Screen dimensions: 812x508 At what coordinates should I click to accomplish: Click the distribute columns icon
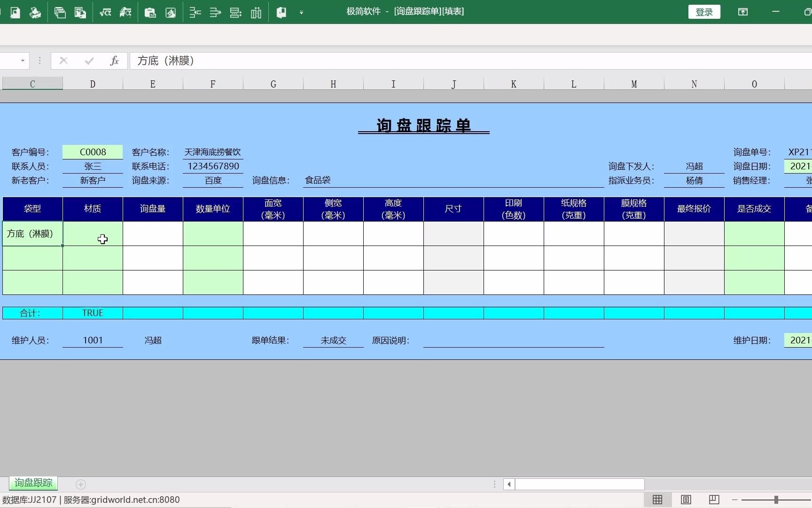pyautogui.click(x=256, y=12)
